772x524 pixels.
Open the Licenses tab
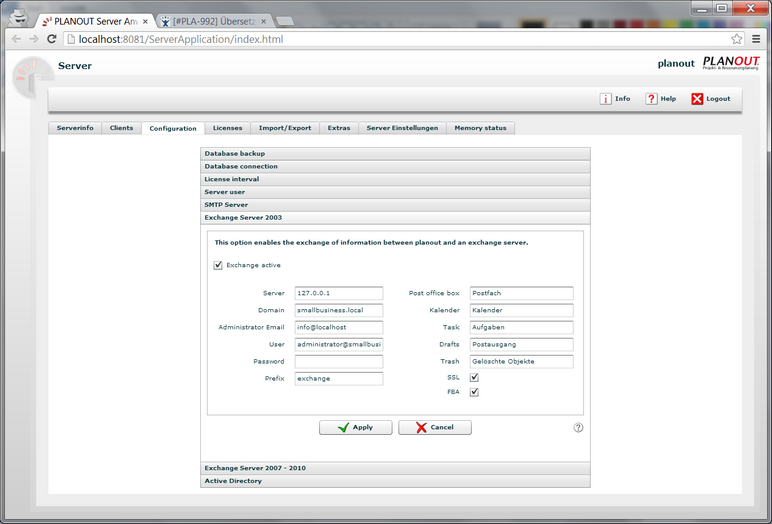coord(227,128)
